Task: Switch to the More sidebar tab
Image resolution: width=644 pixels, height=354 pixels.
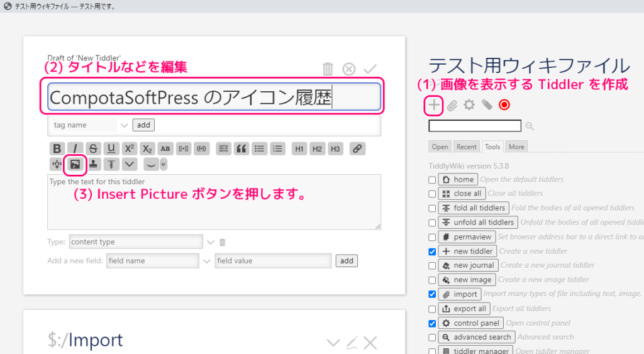Action: (x=516, y=147)
